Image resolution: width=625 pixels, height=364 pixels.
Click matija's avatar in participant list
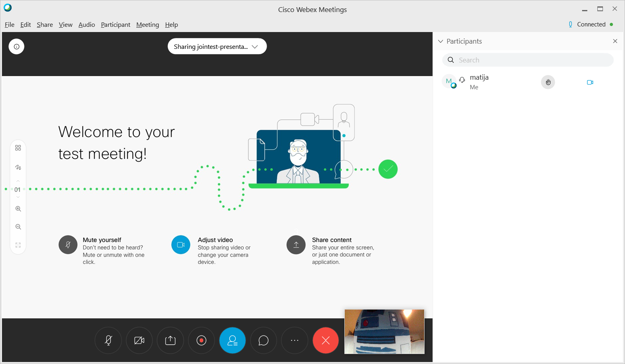point(449,81)
